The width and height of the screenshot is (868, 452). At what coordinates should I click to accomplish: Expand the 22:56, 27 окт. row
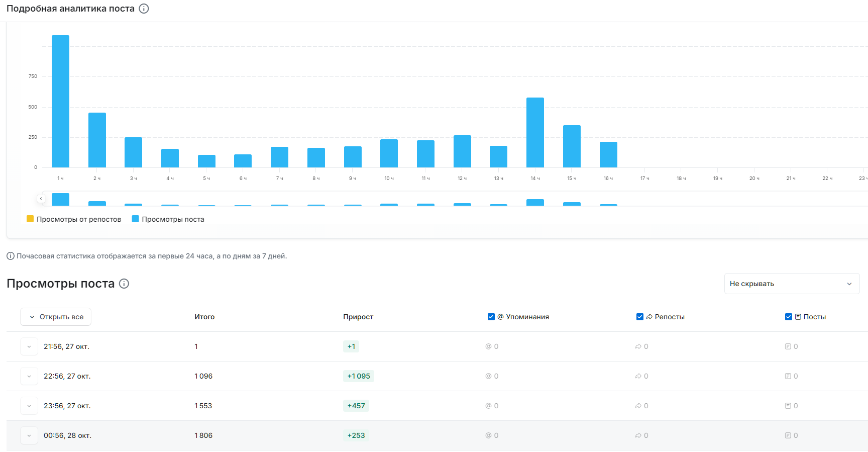pyautogui.click(x=29, y=376)
